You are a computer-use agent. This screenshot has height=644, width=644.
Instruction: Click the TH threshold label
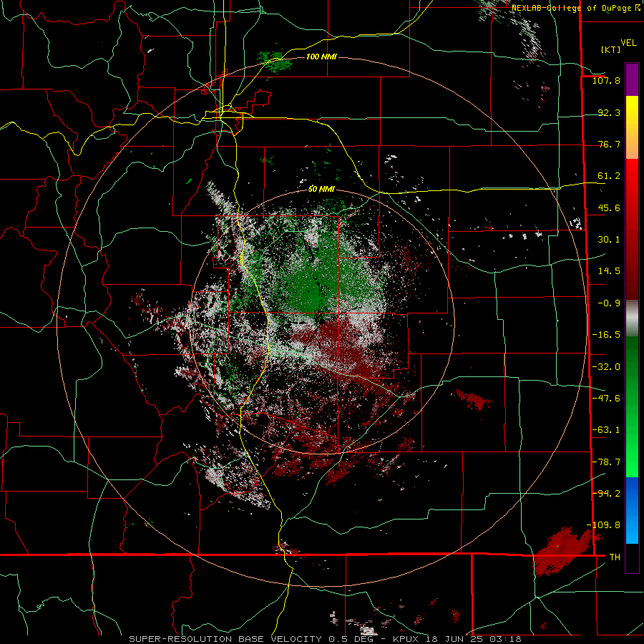click(615, 557)
